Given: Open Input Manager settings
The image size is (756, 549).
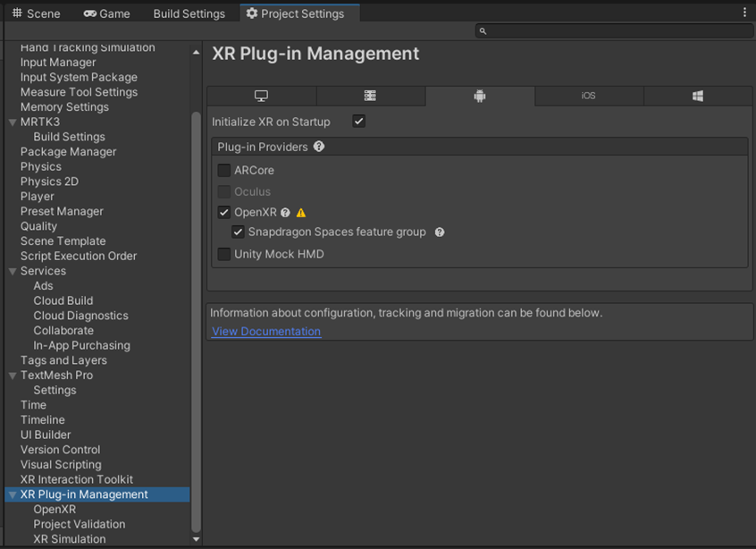Looking at the screenshot, I should [x=58, y=63].
